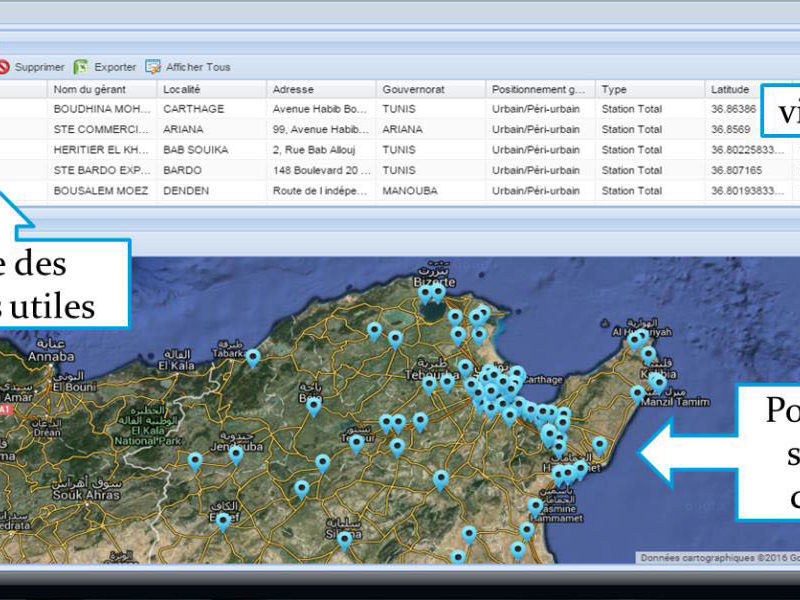Click the station pin near Siliana
Image resolution: width=800 pixels, height=600 pixels.
[345, 539]
